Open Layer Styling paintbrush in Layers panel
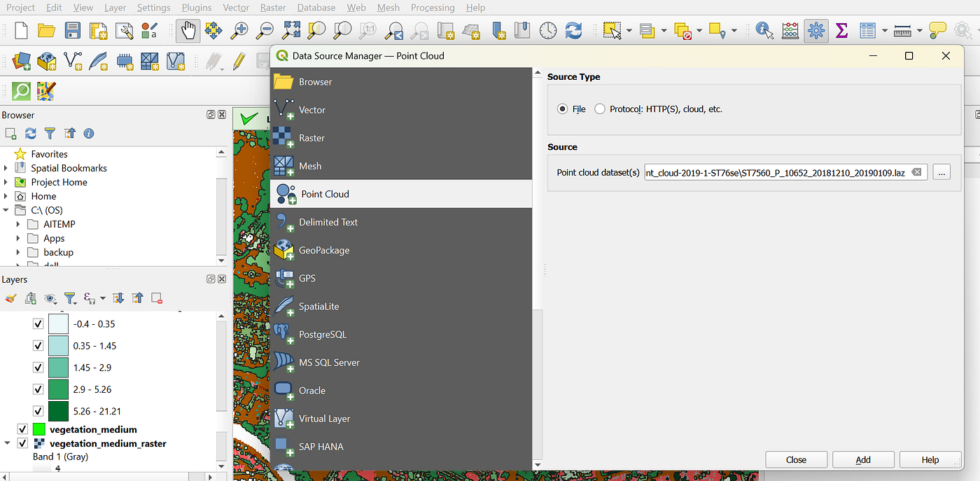 point(10,298)
